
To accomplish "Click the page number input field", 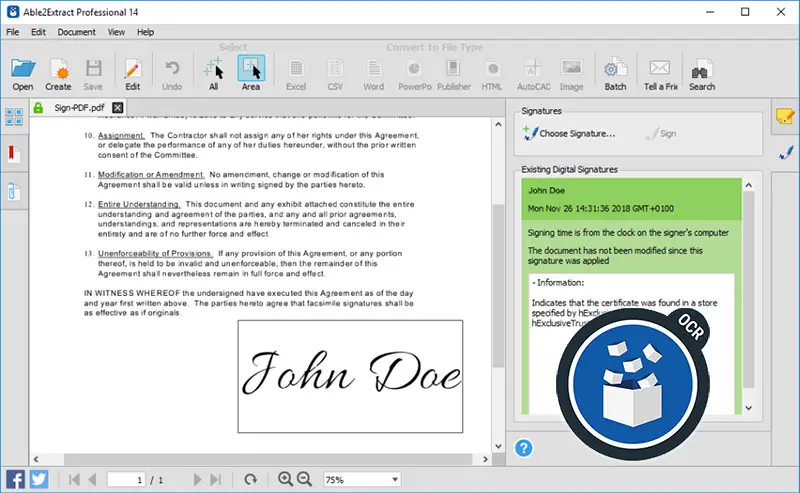I will [126, 480].
